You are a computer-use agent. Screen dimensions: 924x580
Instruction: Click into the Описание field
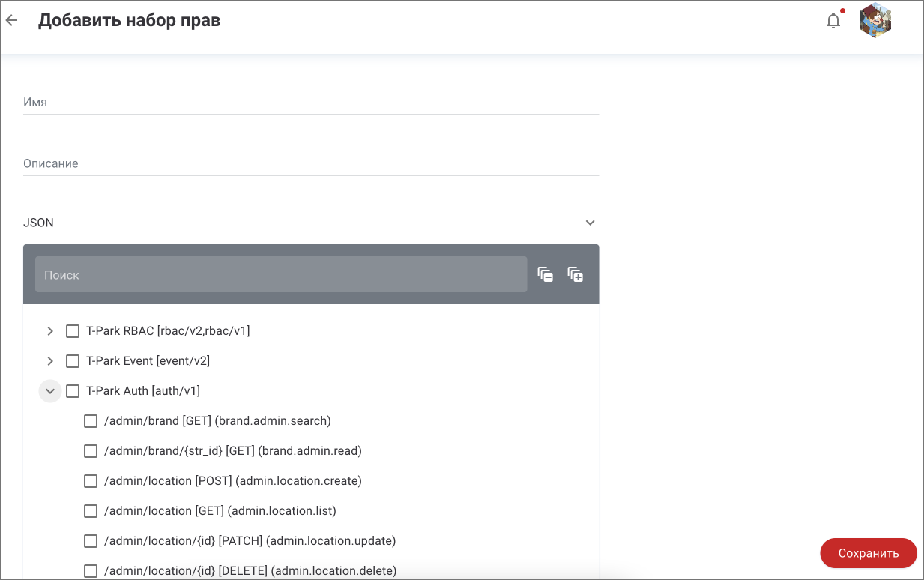(x=311, y=163)
